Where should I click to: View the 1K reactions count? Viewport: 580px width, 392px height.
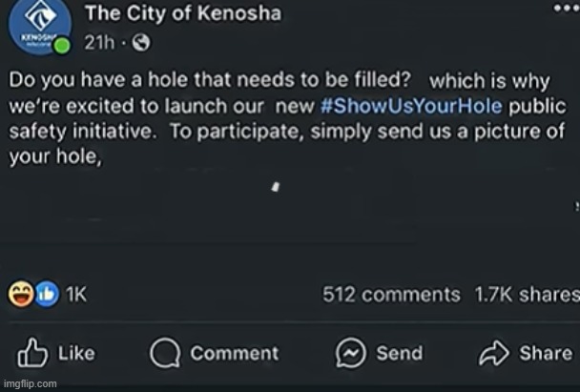75,295
